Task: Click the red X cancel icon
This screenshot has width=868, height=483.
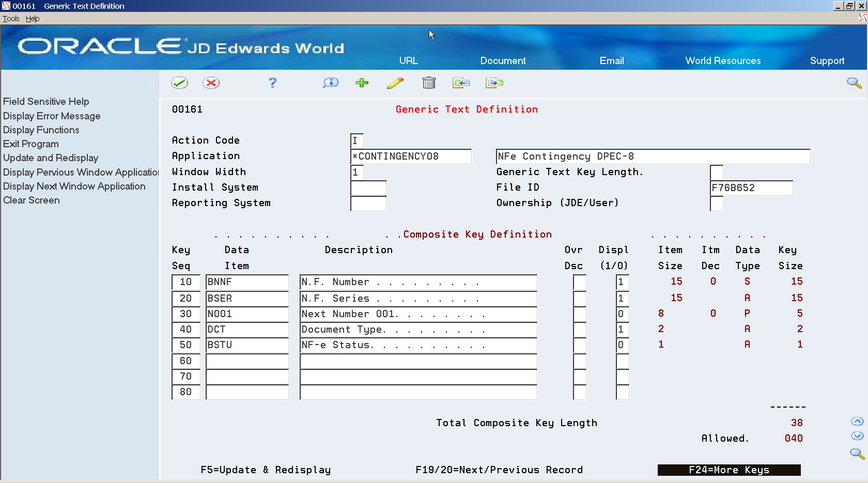Action: tap(211, 83)
